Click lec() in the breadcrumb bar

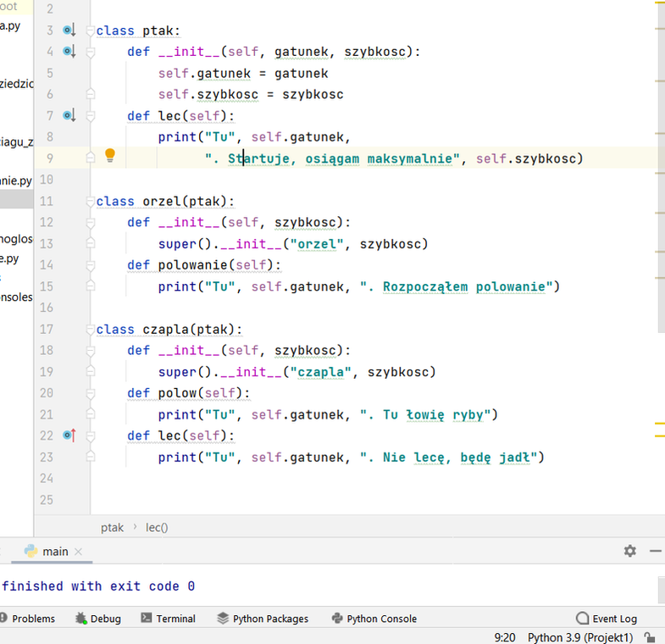(157, 527)
